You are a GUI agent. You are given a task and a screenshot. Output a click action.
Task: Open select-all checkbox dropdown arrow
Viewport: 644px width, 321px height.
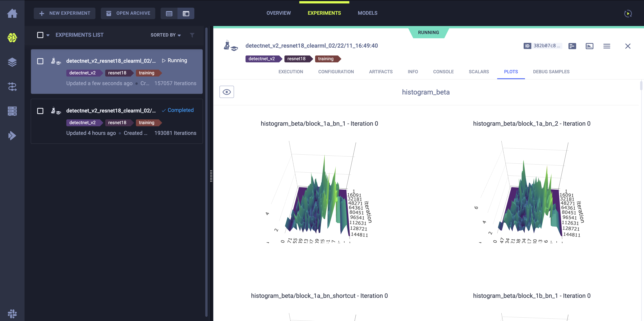click(x=48, y=35)
